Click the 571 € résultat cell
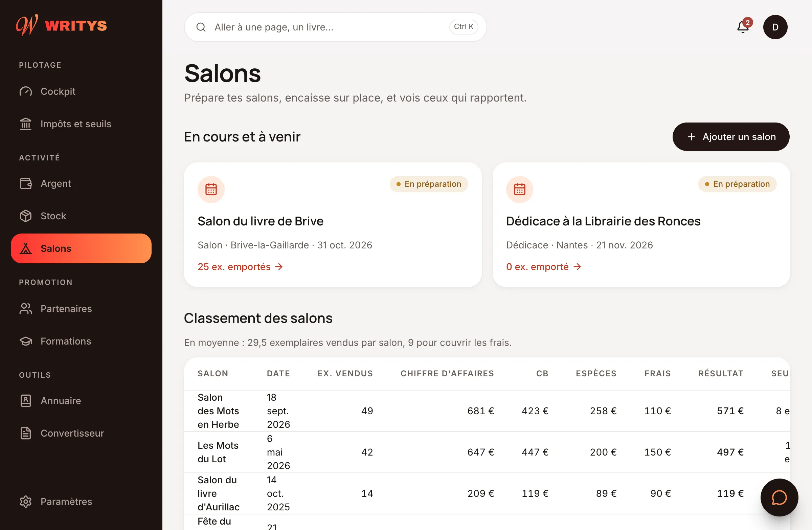The image size is (812, 530). (x=730, y=411)
